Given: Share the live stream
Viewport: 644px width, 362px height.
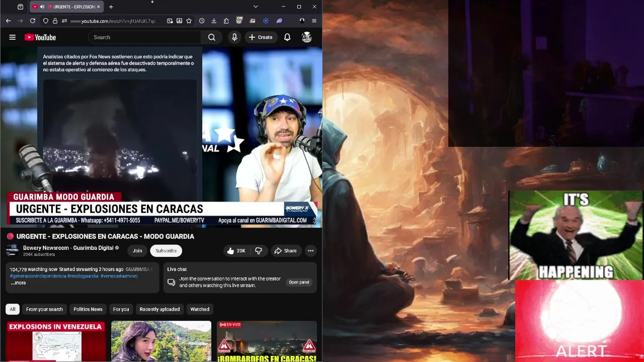Looking at the screenshot, I should [x=285, y=251].
